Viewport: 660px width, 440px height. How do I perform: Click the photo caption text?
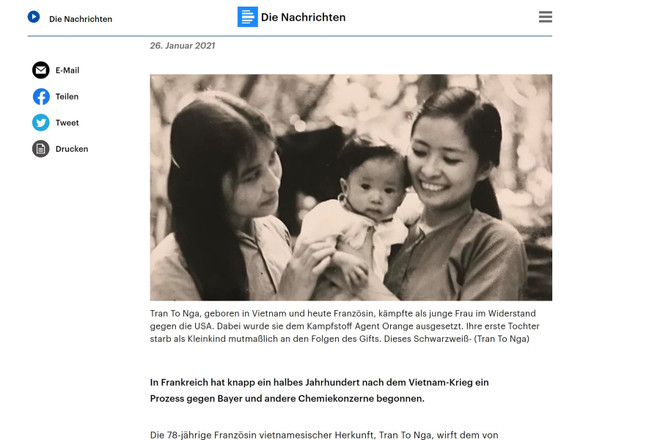(x=345, y=326)
